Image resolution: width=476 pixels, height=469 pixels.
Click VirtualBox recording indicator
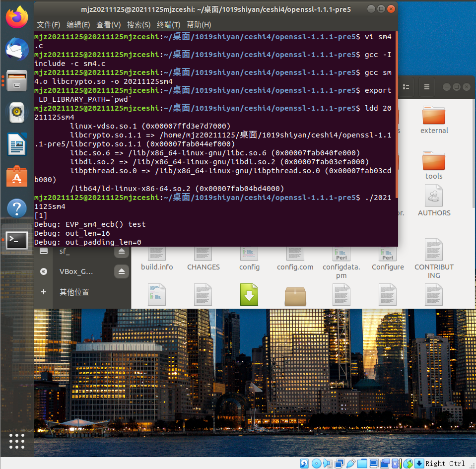(x=385, y=463)
